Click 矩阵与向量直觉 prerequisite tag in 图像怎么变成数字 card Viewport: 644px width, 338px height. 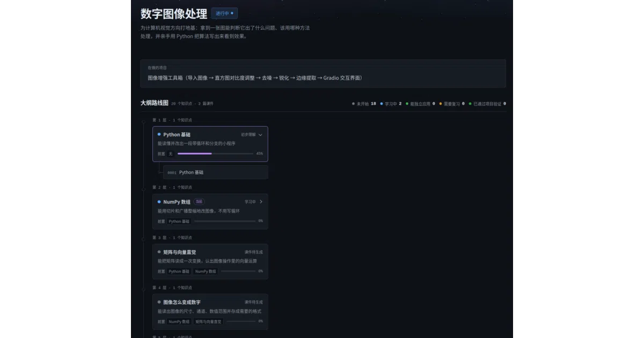(208, 322)
